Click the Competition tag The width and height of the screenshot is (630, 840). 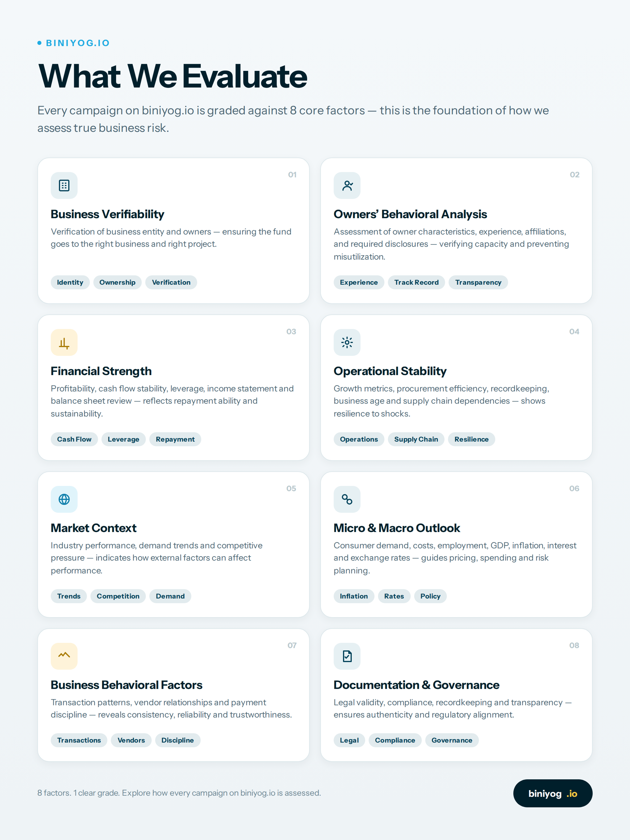(x=118, y=596)
